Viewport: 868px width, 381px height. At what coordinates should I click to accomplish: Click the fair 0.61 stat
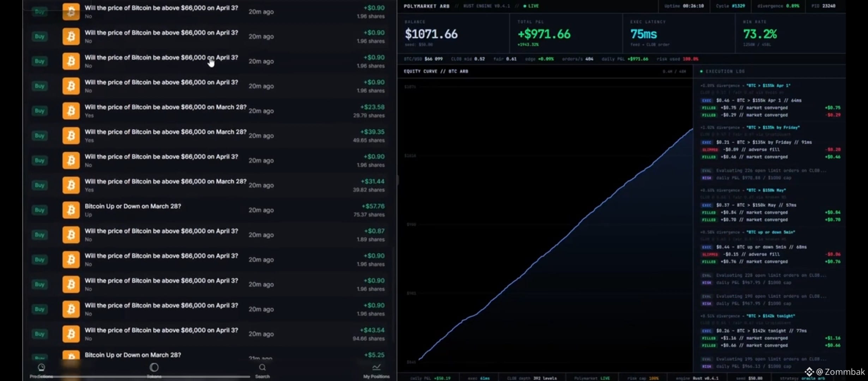[x=505, y=59]
